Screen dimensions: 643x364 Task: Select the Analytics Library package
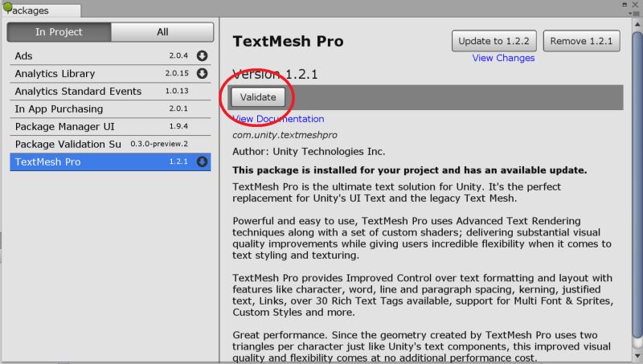coord(110,73)
